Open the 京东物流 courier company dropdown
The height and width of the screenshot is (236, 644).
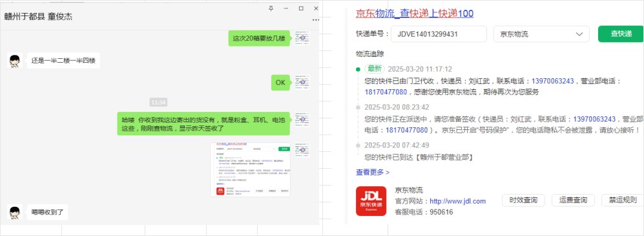pos(541,34)
